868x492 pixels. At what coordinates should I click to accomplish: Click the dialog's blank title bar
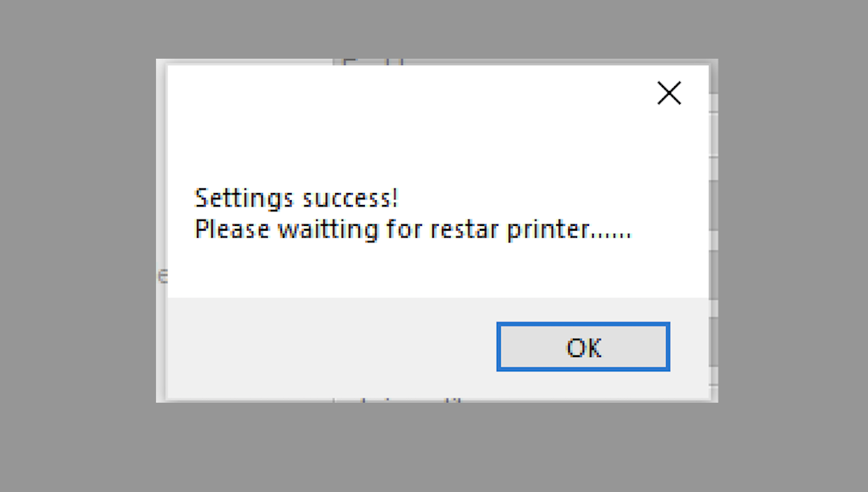pos(402,92)
